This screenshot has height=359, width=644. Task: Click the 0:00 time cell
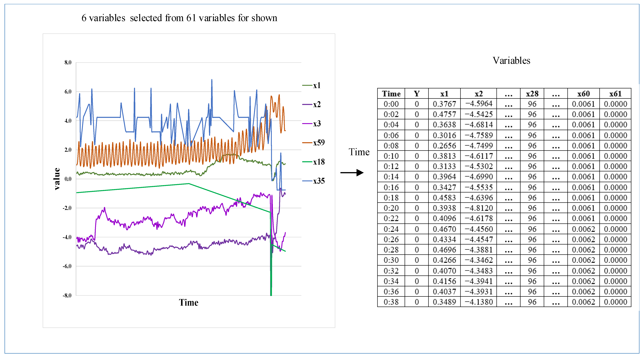coord(391,104)
